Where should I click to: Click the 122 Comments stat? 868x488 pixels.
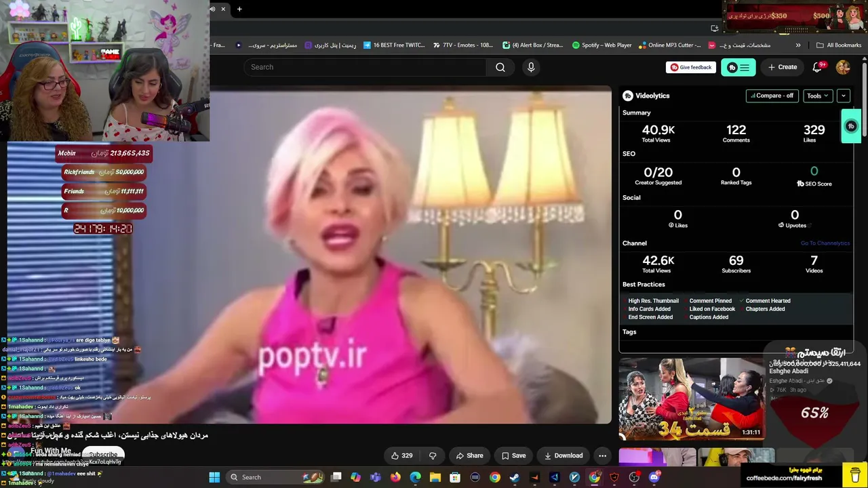pos(736,133)
